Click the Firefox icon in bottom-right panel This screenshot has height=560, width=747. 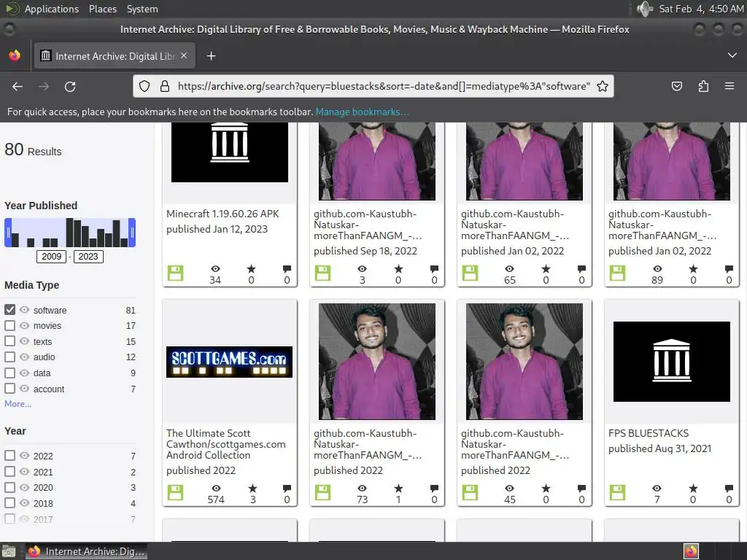[691, 551]
